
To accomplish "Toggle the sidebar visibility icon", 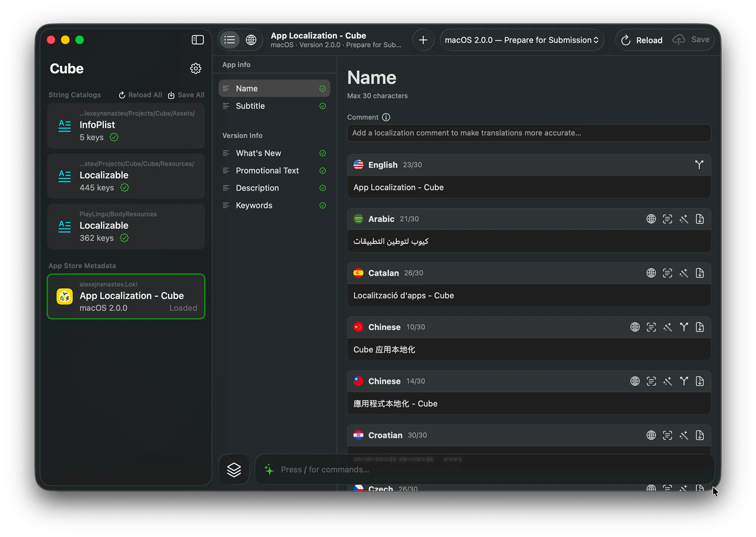I will click(198, 40).
